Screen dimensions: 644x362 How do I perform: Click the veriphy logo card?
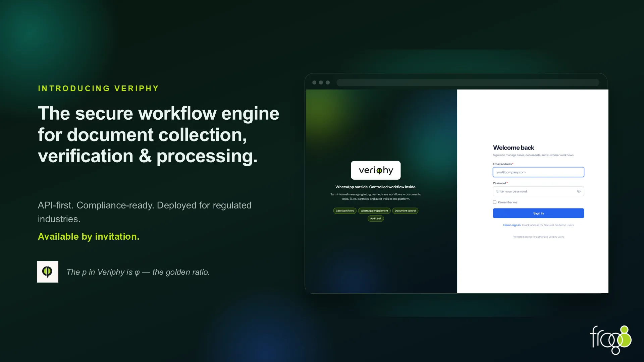point(376,170)
